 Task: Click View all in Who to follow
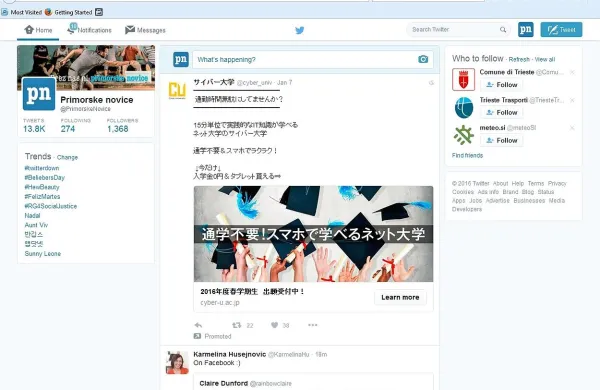pyautogui.click(x=545, y=59)
